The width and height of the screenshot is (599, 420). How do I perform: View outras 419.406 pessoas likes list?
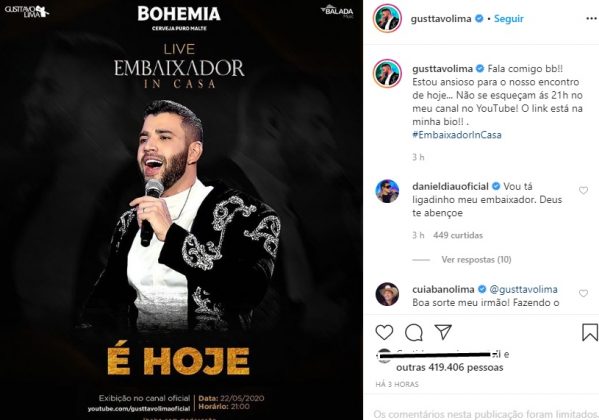pos(450,368)
